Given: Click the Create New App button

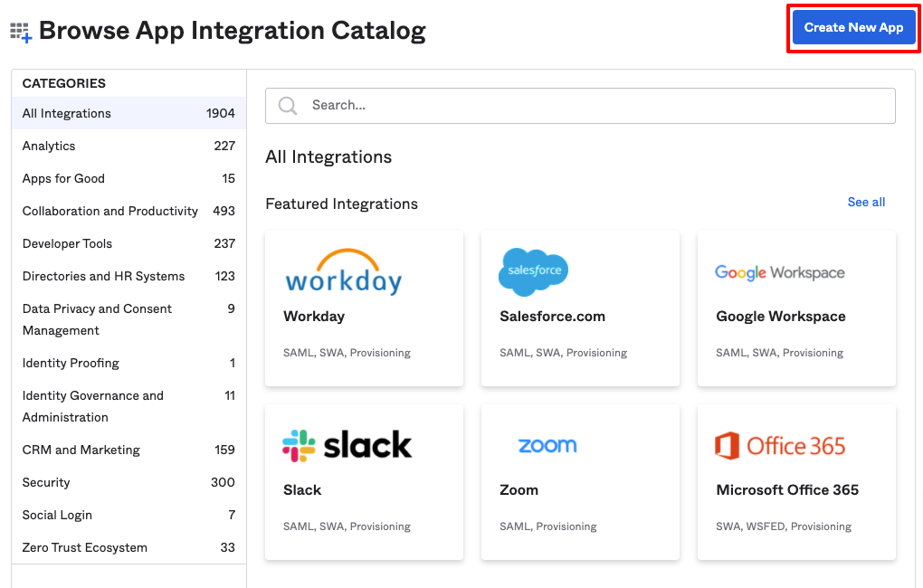Looking at the screenshot, I should point(853,27).
